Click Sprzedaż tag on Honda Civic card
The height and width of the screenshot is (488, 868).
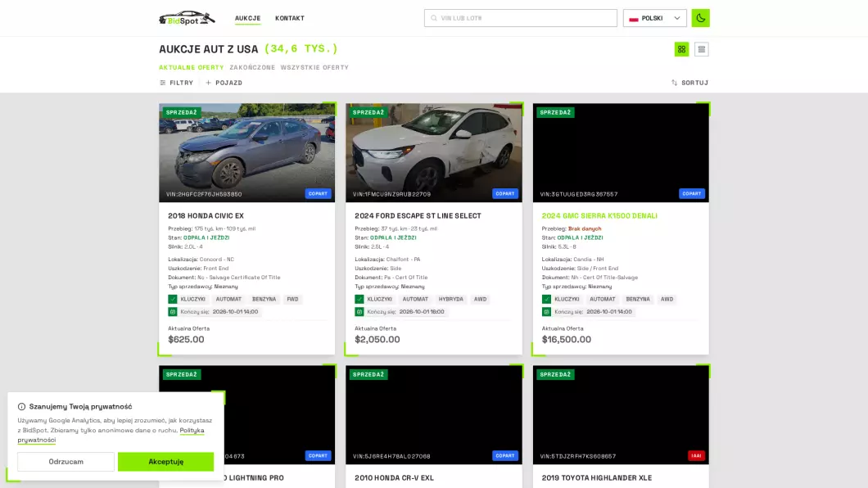click(182, 112)
